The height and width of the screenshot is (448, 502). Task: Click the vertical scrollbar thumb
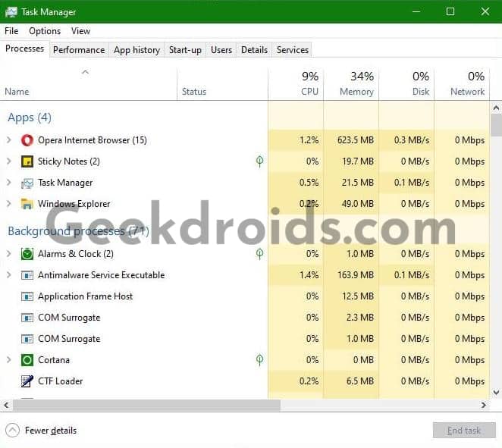tap(496, 125)
